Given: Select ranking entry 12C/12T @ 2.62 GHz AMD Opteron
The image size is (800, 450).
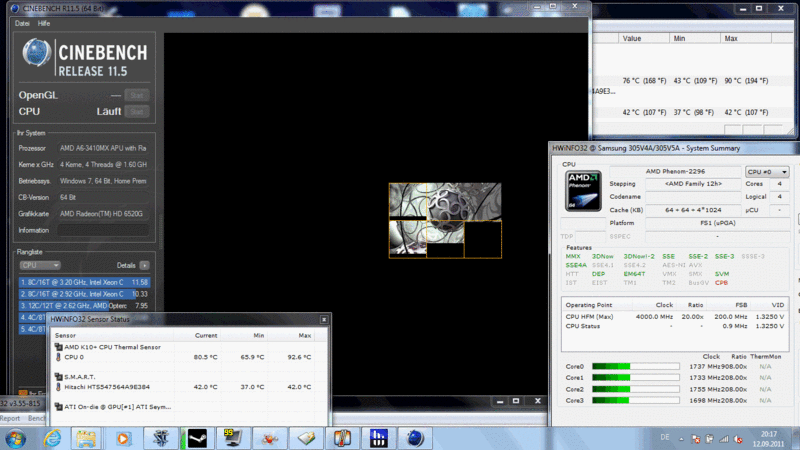Looking at the screenshot, I should click(x=84, y=306).
